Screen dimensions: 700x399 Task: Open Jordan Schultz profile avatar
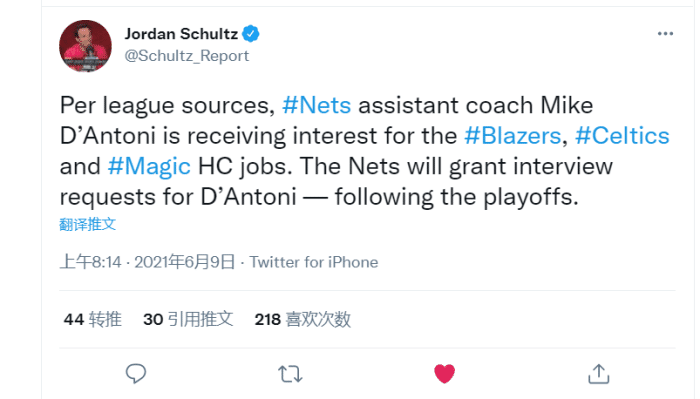point(85,46)
